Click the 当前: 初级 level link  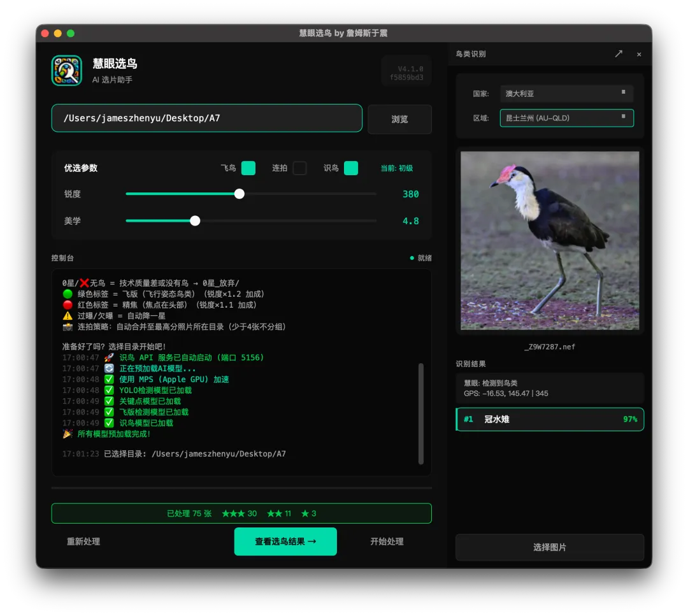pyautogui.click(x=397, y=168)
